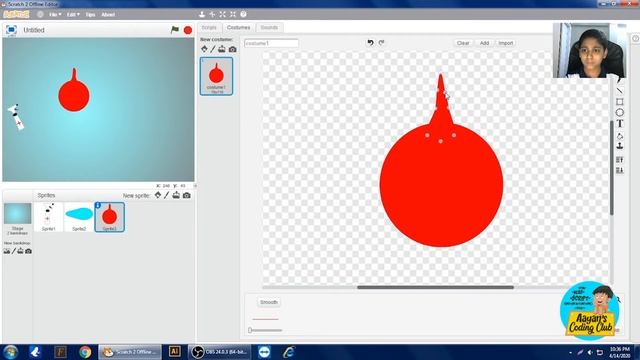The image size is (640, 360).
Task: Click the language globe icon
Action: (x=40, y=14)
